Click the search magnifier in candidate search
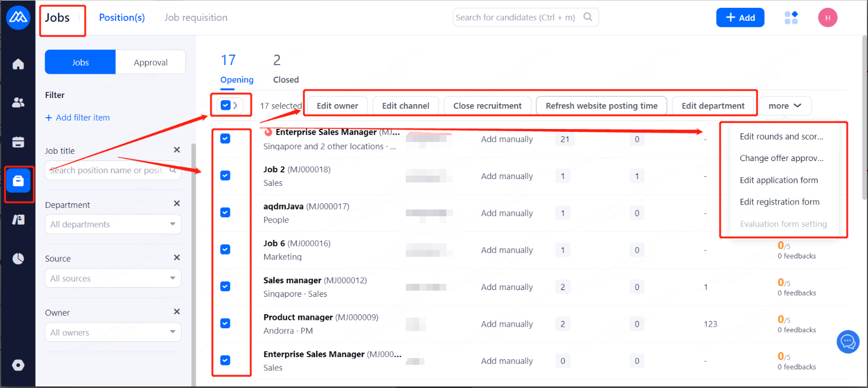The height and width of the screenshot is (388, 868). (588, 17)
